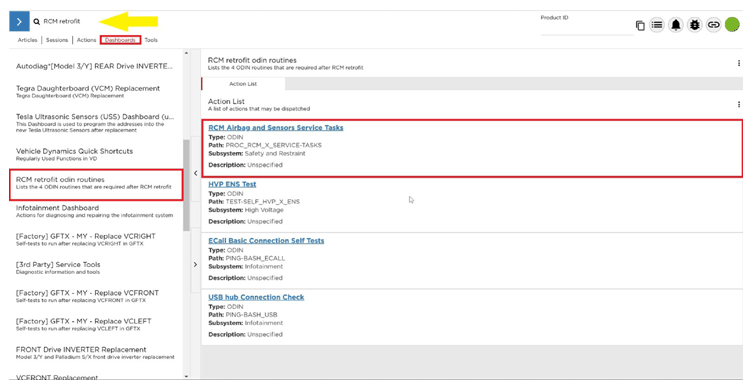Image resolution: width=752 pixels, height=389 pixels.
Task: Switch to the Dashboards tab
Action: tap(120, 40)
